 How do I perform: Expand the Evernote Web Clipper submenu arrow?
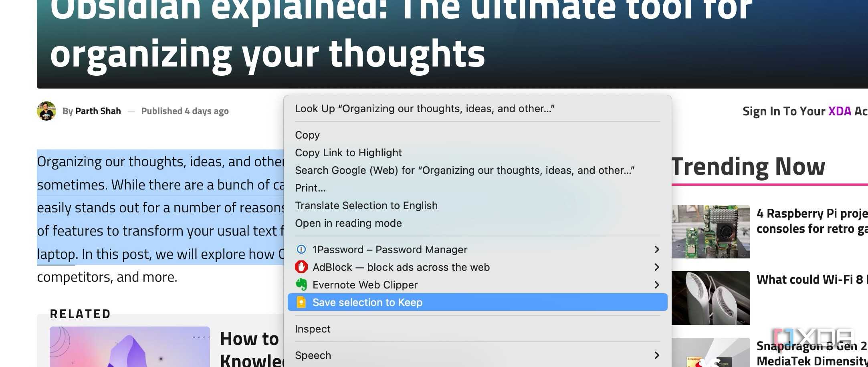pos(656,285)
